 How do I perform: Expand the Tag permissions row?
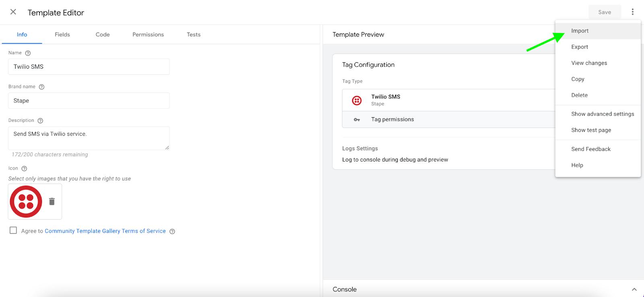click(448, 120)
